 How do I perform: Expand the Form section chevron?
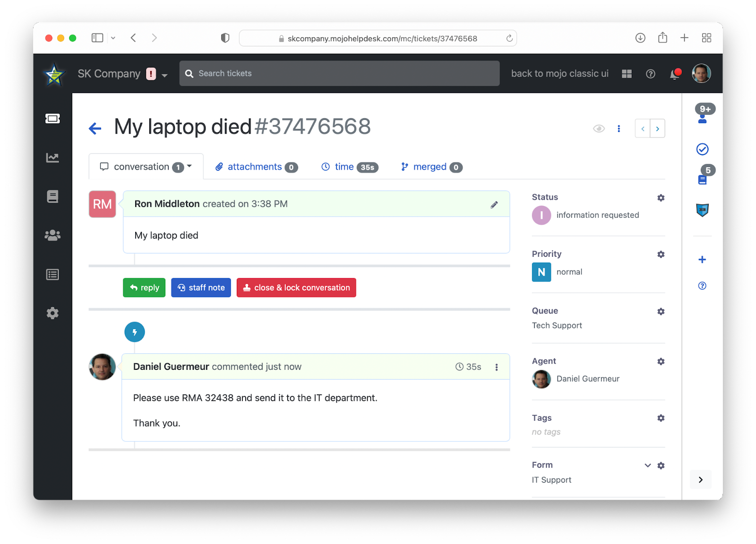click(648, 466)
